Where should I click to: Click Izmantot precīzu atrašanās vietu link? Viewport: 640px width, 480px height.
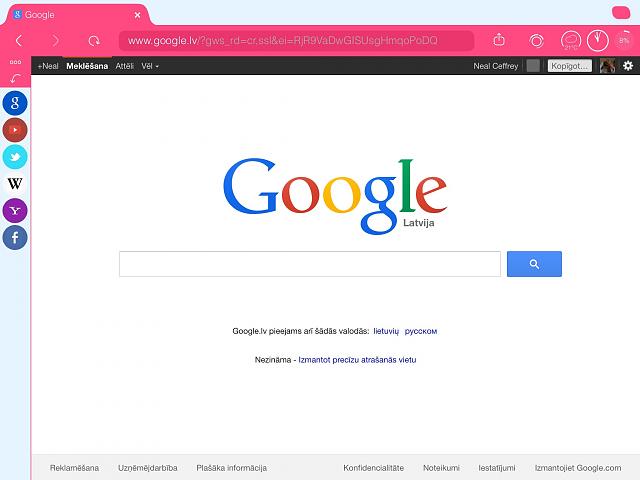357,360
